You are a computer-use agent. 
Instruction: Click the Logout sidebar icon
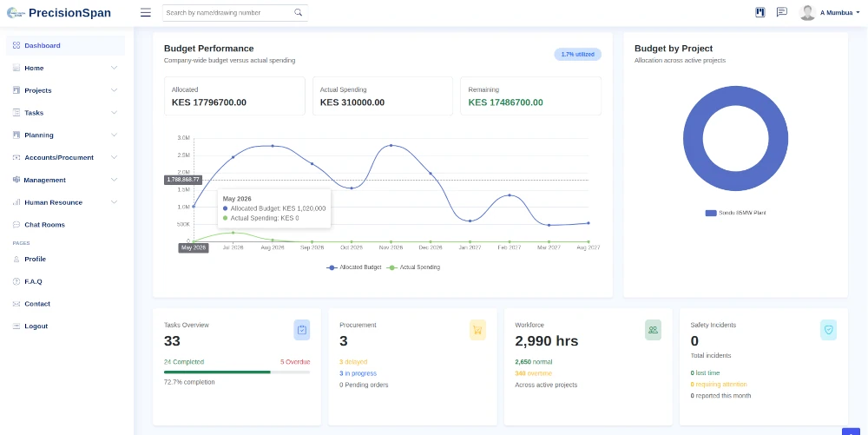point(16,326)
